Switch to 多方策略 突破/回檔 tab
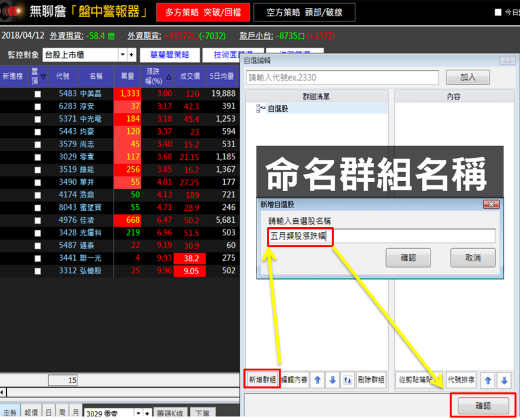Screen dimensions: 520x420 [x=203, y=12]
